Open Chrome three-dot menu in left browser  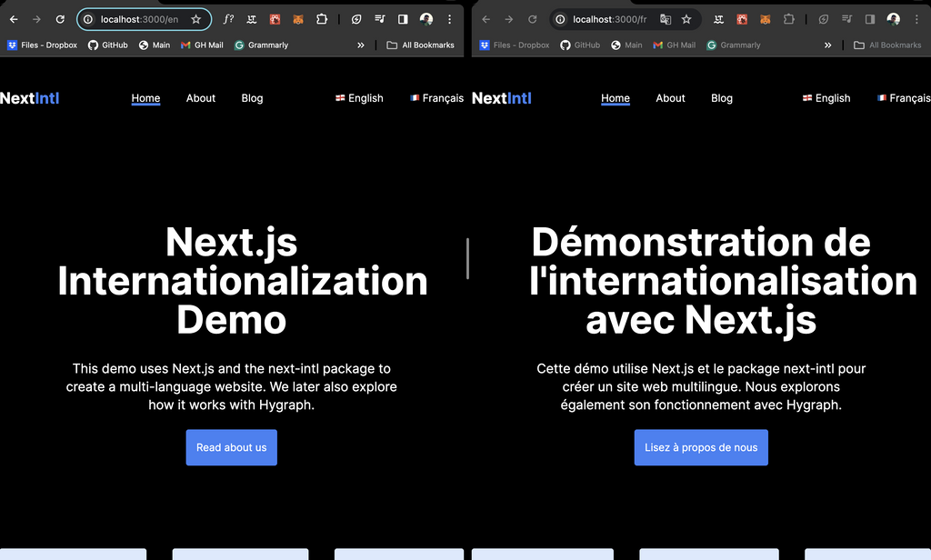pos(449,20)
